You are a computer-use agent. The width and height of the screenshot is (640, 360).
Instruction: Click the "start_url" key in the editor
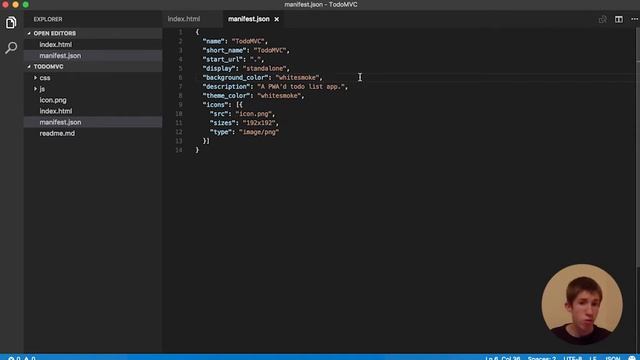coord(223,59)
